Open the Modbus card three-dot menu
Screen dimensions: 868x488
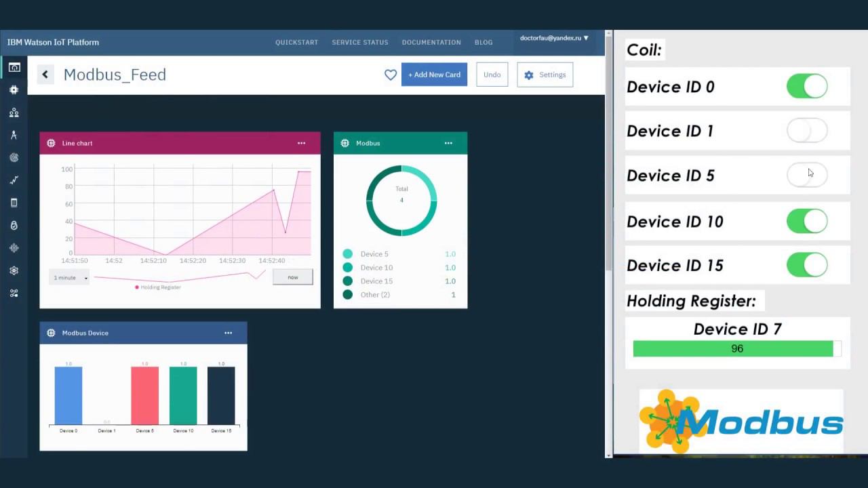(448, 143)
